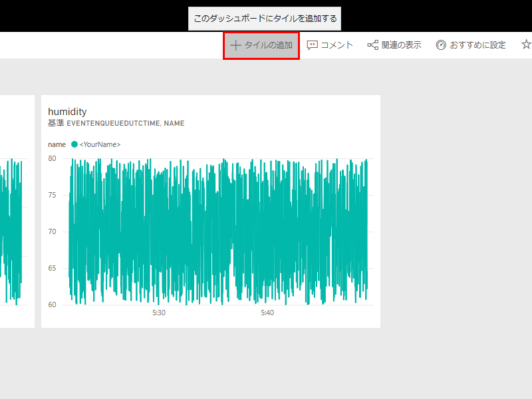Select the <YourName> legend entry
The image size is (532, 399).
(100, 144)
